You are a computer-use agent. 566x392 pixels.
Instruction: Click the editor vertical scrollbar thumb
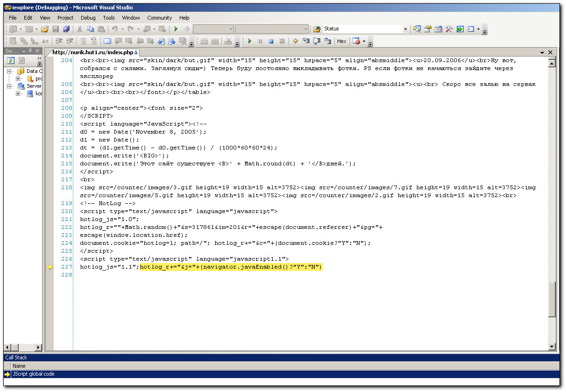[x=552, y=299]
